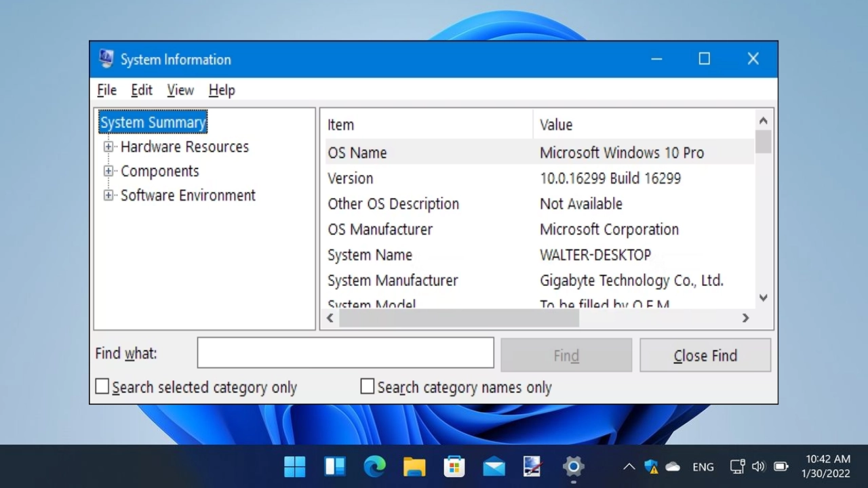Click the ENG language indicator
The height and width of the screenshot is (488, 868).
(x=703, y=466)
